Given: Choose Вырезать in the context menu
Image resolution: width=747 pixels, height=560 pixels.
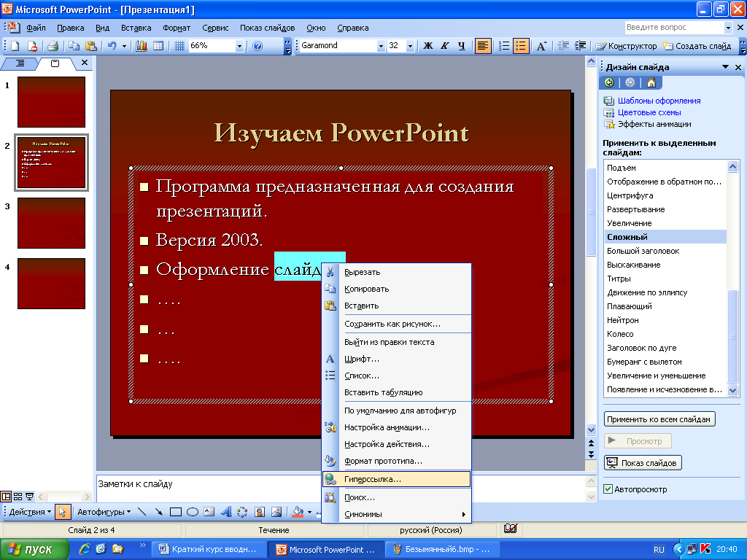Looking at the screenshot, I should point(398,272).
